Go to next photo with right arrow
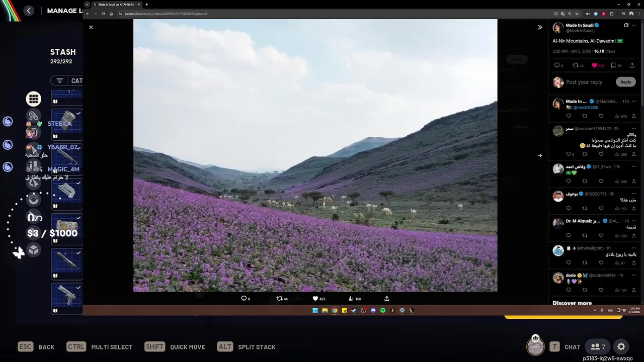Viewport: 644px width, 362px height. [x=540, y=155]
